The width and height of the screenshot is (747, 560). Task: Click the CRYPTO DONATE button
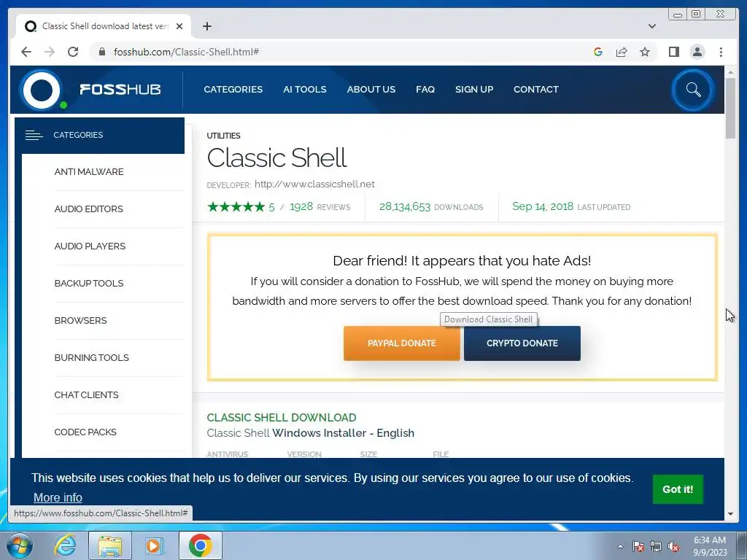pyautogui.click(x=522, y=343)
